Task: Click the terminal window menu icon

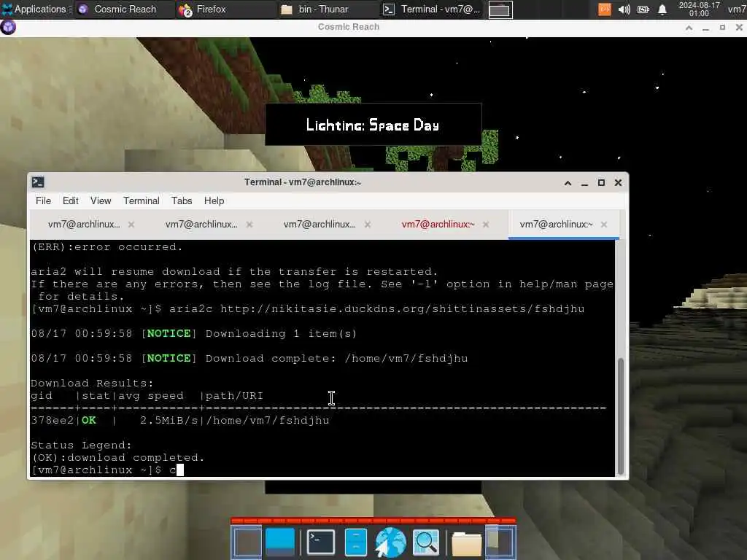Action: tap(38, 182)
